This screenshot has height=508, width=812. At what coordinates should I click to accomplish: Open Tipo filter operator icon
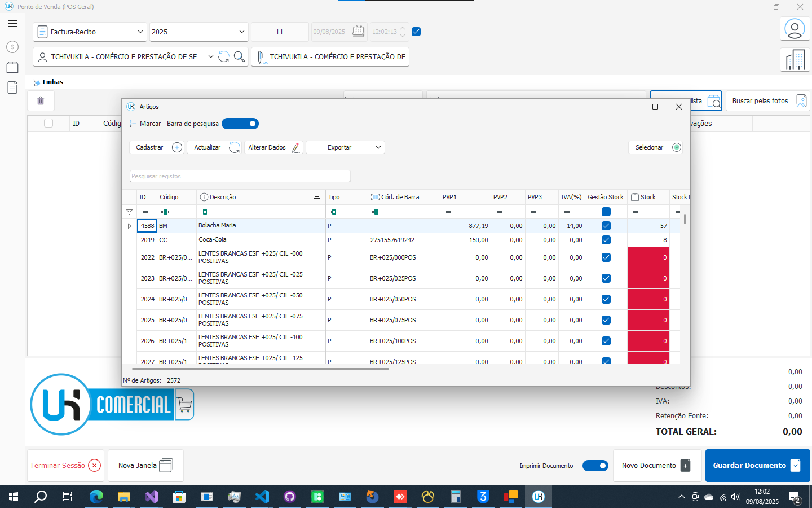334,212
